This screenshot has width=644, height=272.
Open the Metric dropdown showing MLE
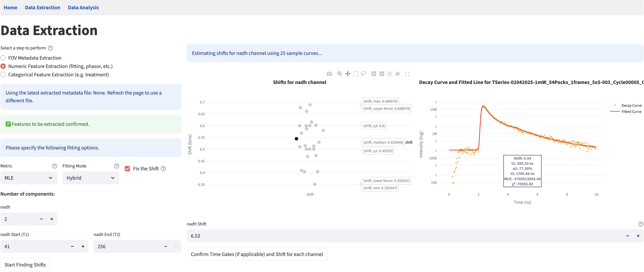pos(29,178)
